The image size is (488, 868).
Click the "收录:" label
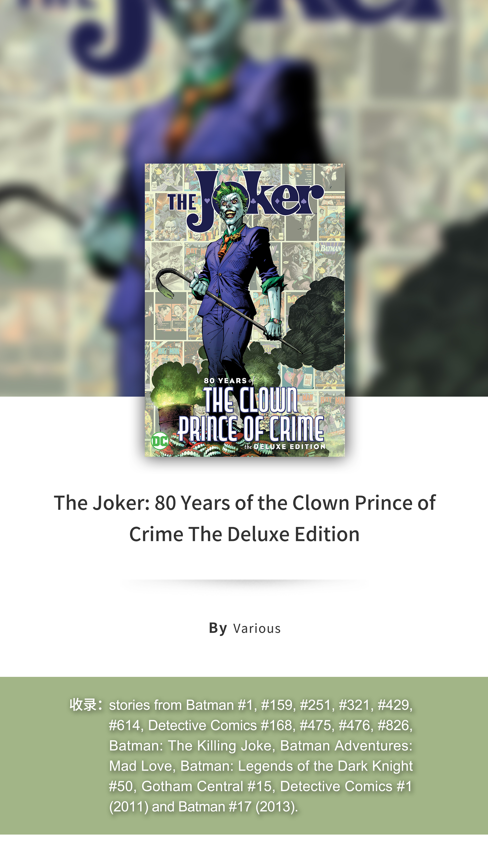point(86,705)
